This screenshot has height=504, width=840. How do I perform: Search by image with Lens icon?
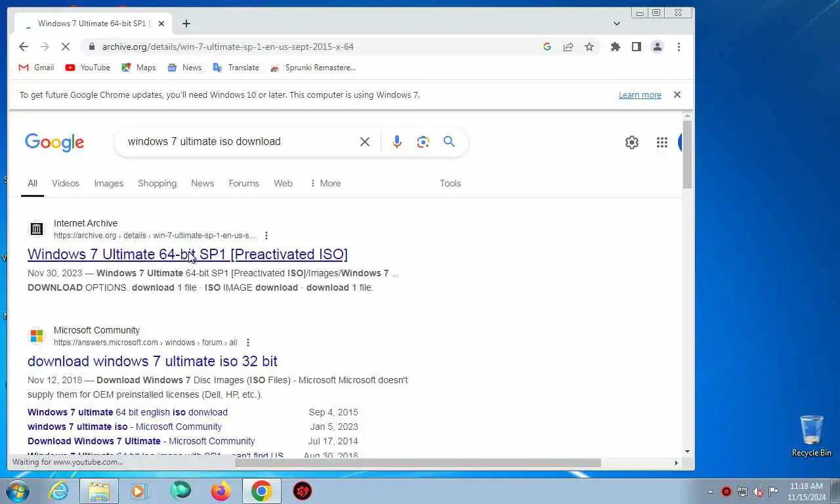(x=423, y=142)
